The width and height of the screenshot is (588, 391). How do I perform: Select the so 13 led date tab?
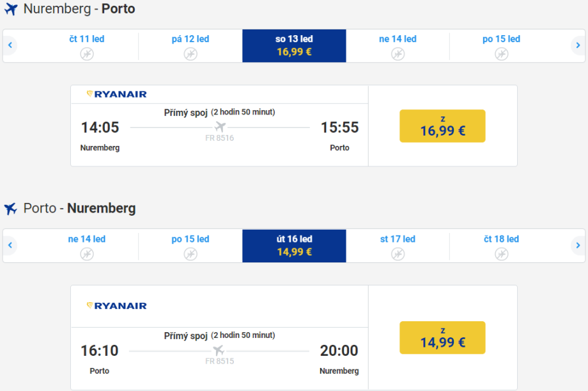point(294,45)
